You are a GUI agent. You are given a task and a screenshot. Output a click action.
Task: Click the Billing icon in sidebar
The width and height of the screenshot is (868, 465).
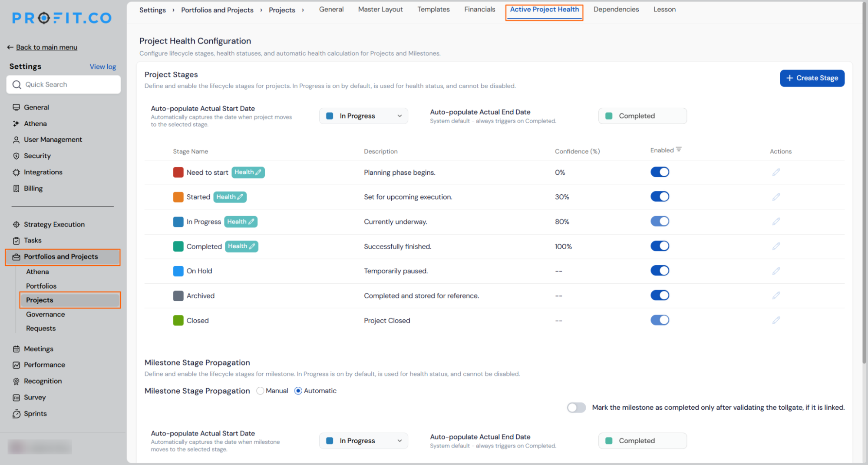[x=16, y=189]
